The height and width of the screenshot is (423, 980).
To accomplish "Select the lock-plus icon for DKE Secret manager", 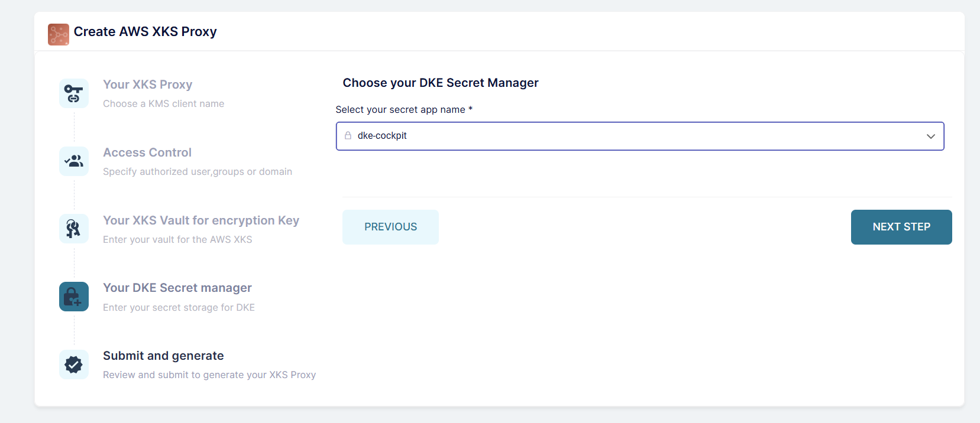I will tap(74, 297).
